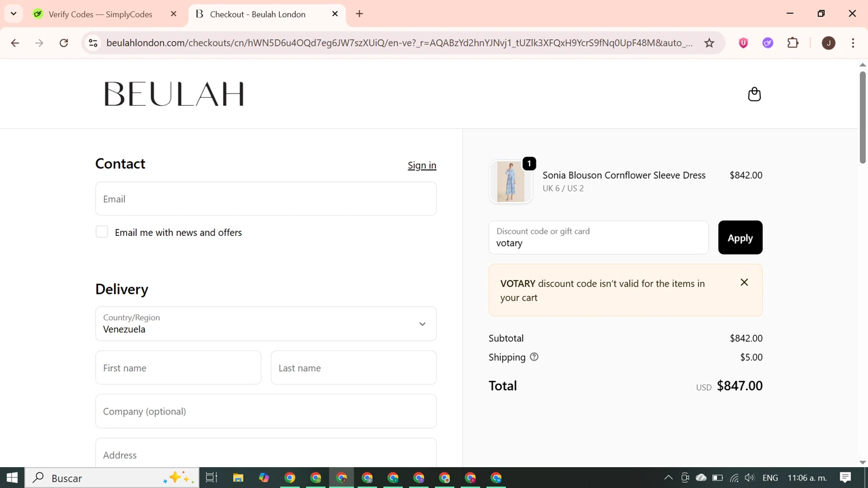Click the scrollbar down arrow

pos(862,463)
